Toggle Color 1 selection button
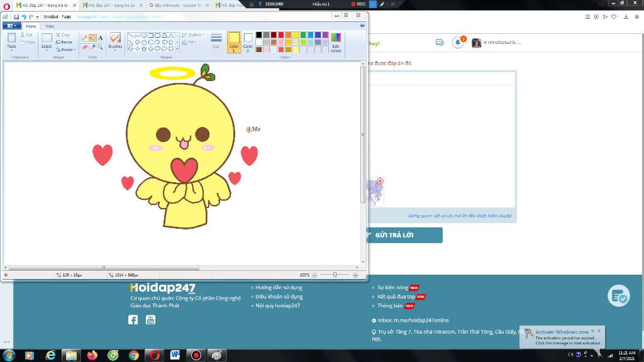 tap(234, 42)
